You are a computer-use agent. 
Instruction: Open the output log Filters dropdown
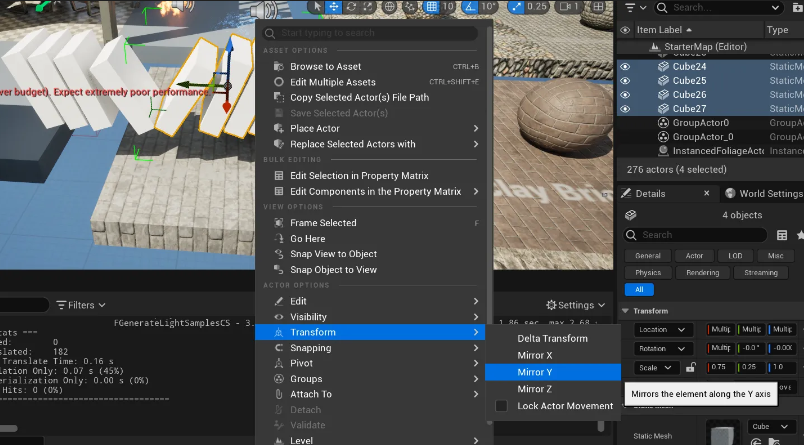(x=81, y=305)
